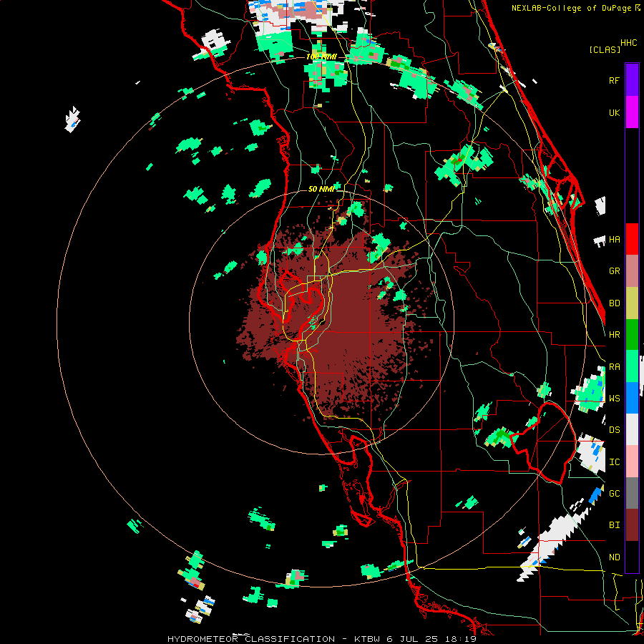Click the pink GR legend color swatch
Image resolution: width=644 pixels, height=644 pixels.
point(632,270)
